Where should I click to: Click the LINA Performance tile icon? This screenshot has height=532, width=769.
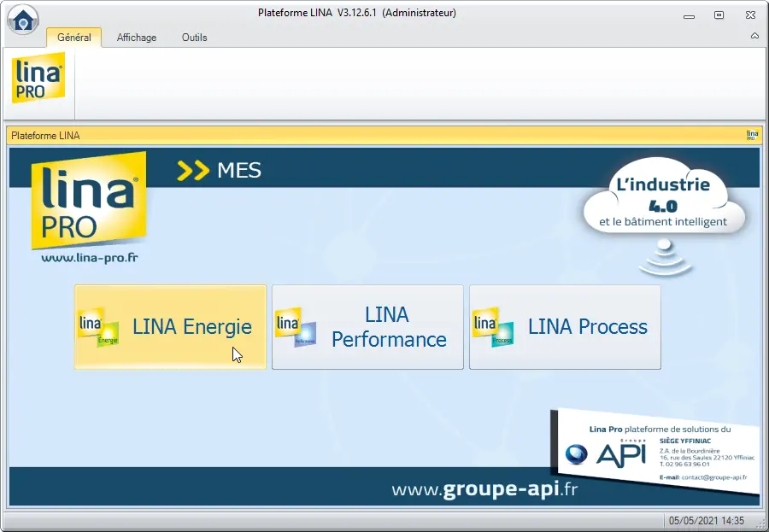[x=296, y=327]
